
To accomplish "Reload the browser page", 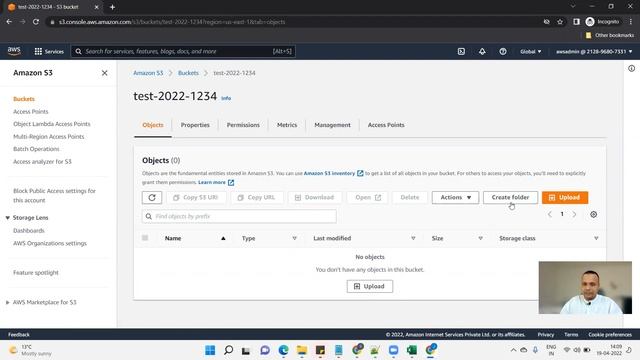I will tap(36, 22).
